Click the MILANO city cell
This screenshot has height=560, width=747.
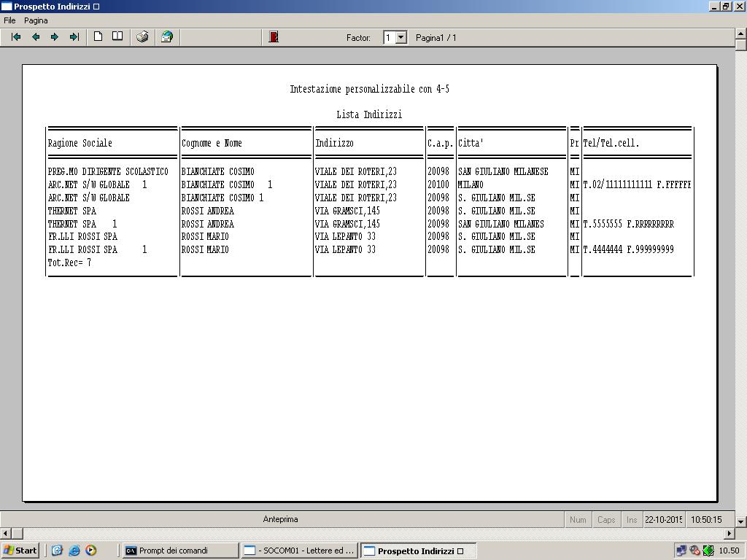(471, 184)
